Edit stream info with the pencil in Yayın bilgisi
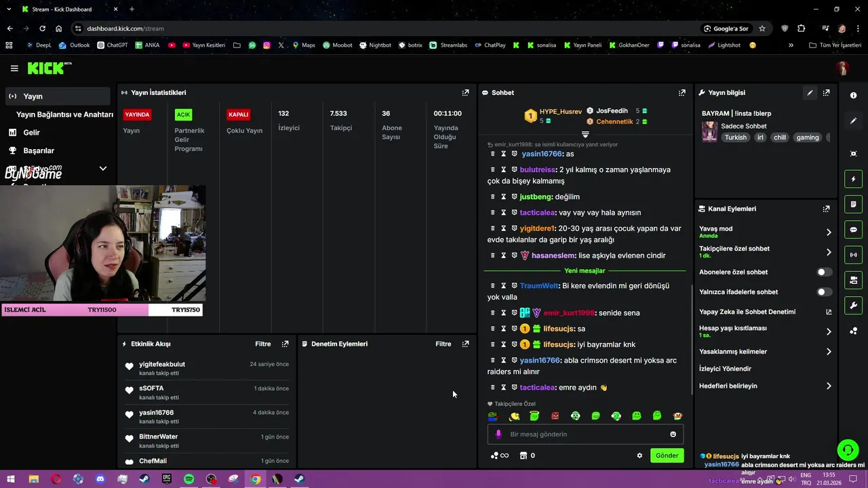Viewport: 868px width, 488px height. click(810, 93)
